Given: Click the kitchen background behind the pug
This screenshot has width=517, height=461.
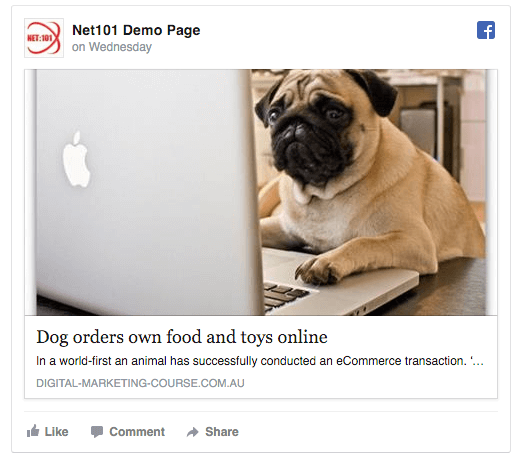Looking at the screenshot, I should pyautogui.click(x=445, y=127).
